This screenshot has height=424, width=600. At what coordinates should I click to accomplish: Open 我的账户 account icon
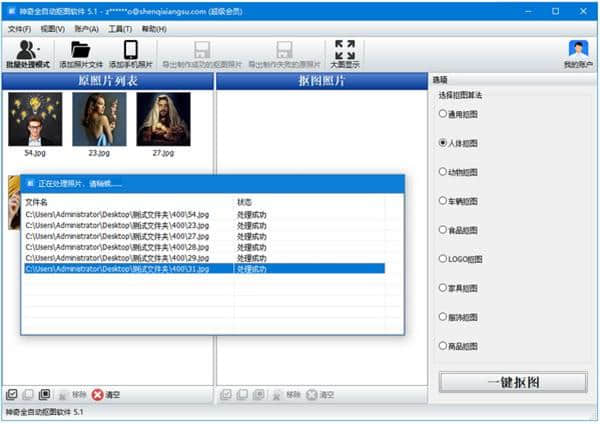tap(577, 51)
